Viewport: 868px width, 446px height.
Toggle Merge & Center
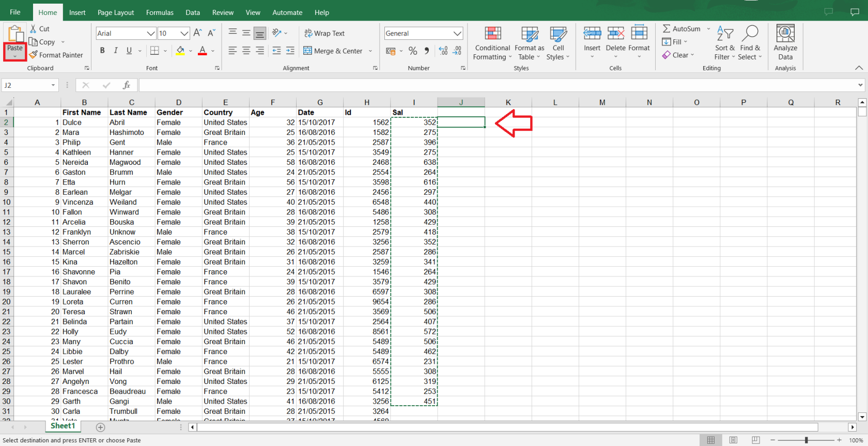click(x=333, y=51)
